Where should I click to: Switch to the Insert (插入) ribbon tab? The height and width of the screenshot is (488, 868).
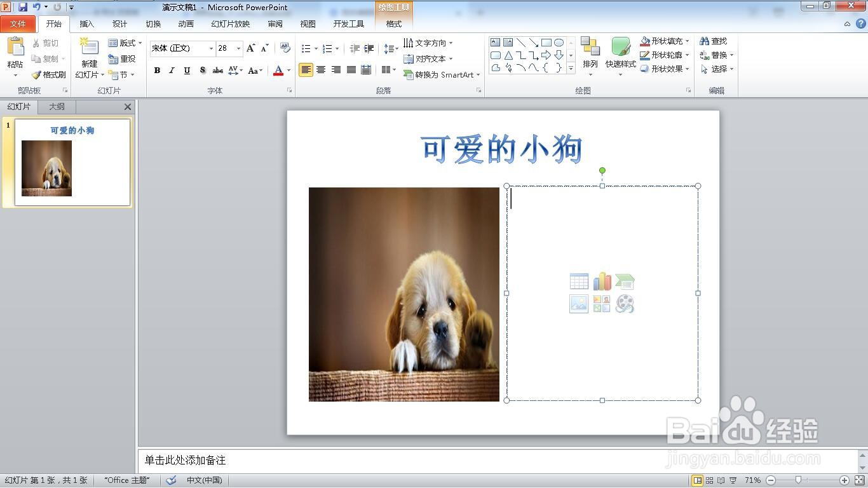pos(86,24)
